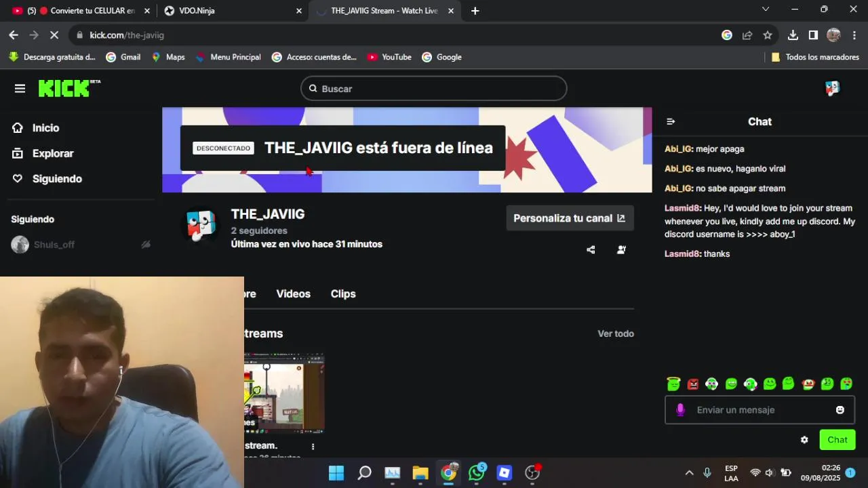Type area: click Enviar un mensaje field
Viewport: 868px width, 488px height.
coord(759,410)
